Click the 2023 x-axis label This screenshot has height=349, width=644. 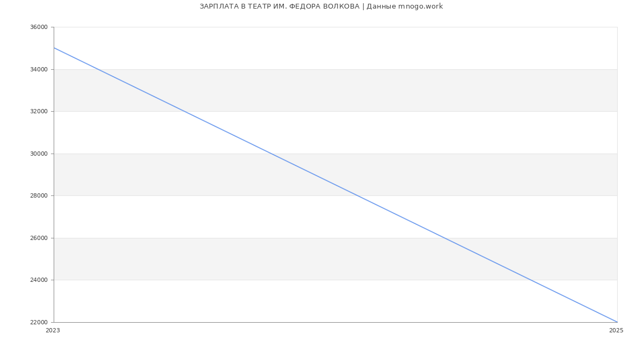click(x=53, y=331)
